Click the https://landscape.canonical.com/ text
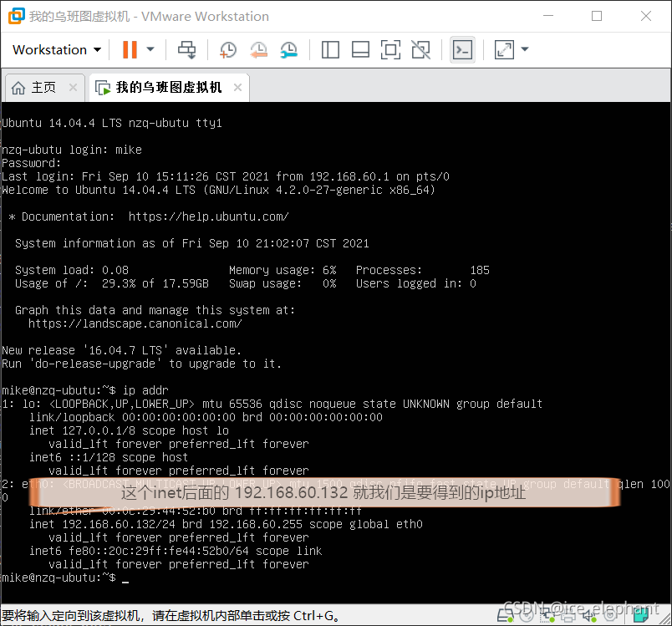The width and height of the screenshot is (672, 626). (135, 323)
